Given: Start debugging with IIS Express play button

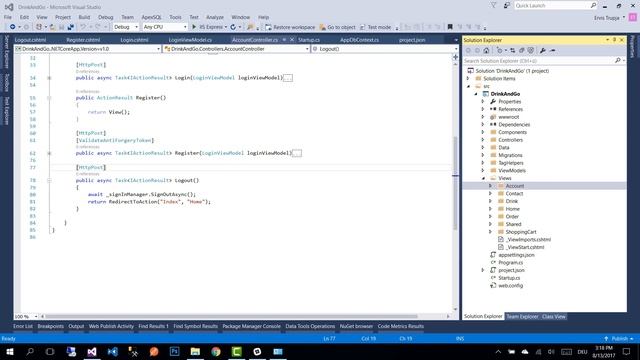Looking at the screenshot, I should (x=194, y=27).
